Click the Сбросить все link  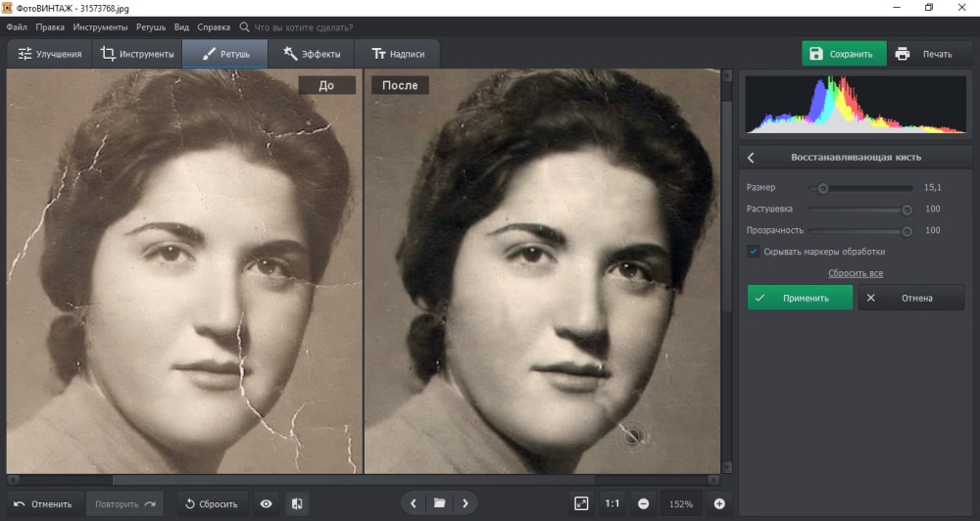point(855,273)
